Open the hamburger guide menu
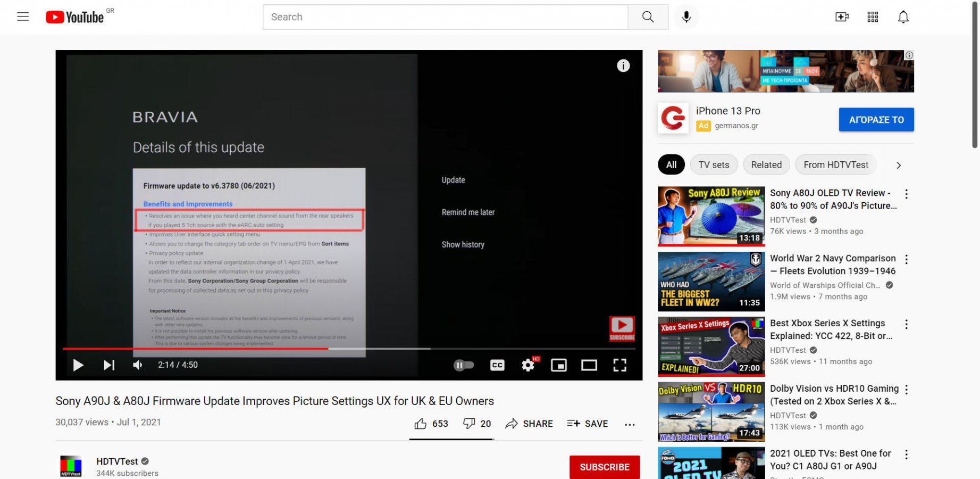This screenshot has width=980, height=479. [23, 17]
